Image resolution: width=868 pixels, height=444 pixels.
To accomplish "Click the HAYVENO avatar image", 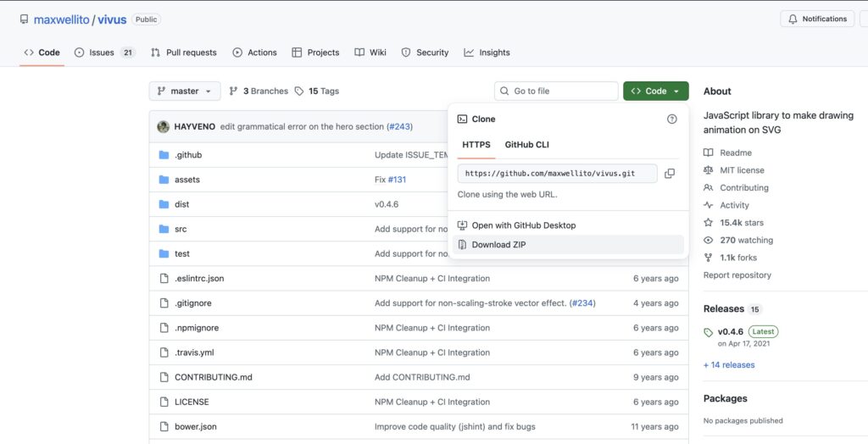I will click(164, 127).
